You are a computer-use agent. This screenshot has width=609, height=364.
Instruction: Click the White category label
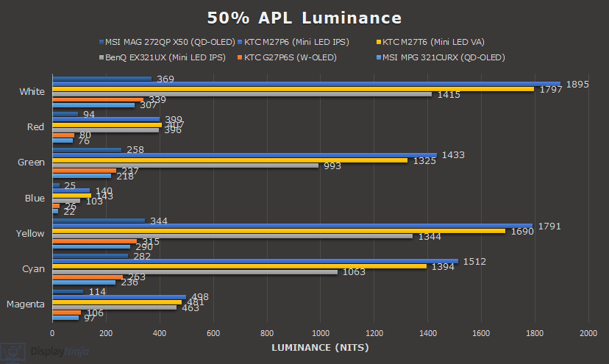(x=32, y=92)
